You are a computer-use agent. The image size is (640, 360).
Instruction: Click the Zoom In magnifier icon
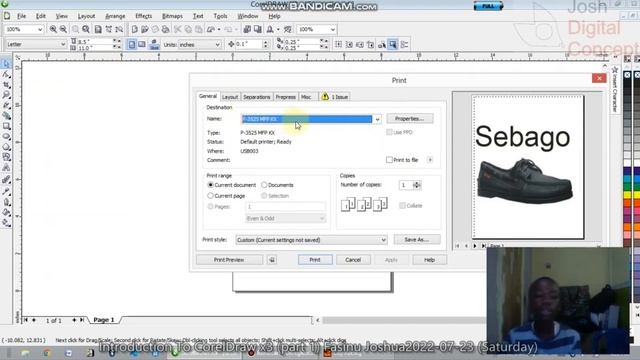53,29
